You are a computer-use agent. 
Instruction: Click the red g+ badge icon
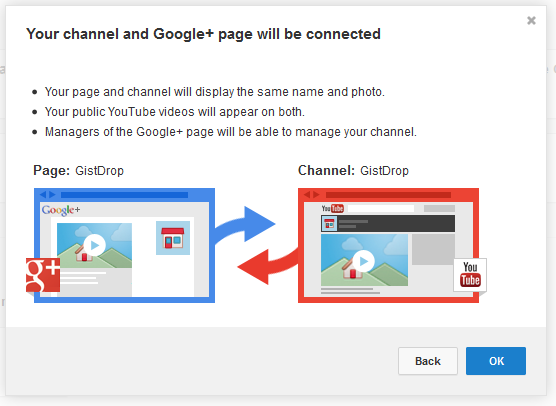tap(43, 275)
